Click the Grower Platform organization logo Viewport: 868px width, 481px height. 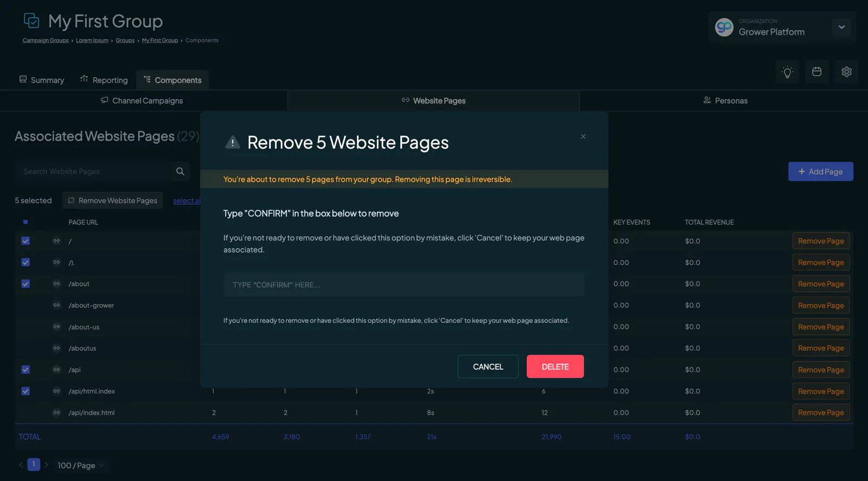724,27
